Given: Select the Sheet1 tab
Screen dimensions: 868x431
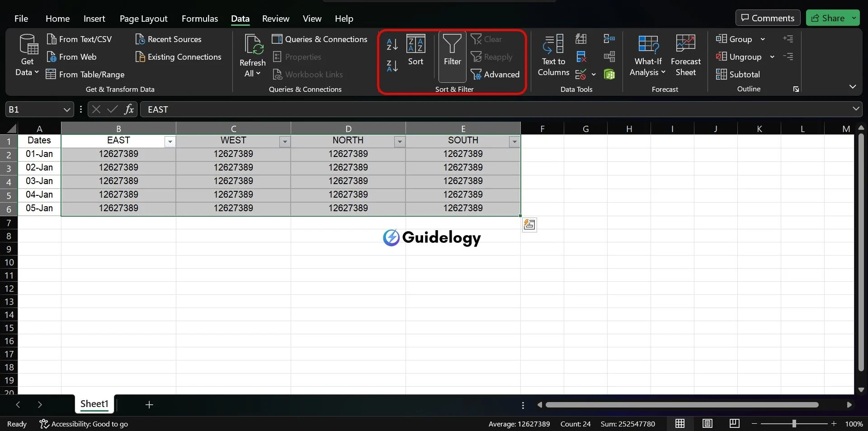Looking at the screenshot, I should click(94, 404).
